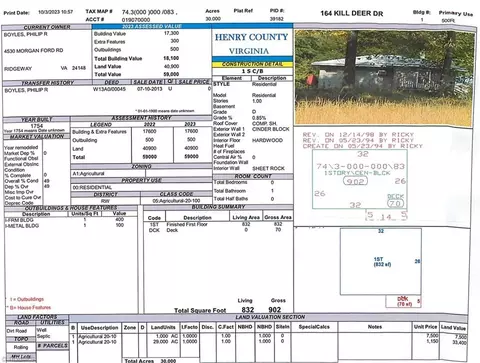Click the print date '10/3/2023 10:57'

(x=55, y=12)
